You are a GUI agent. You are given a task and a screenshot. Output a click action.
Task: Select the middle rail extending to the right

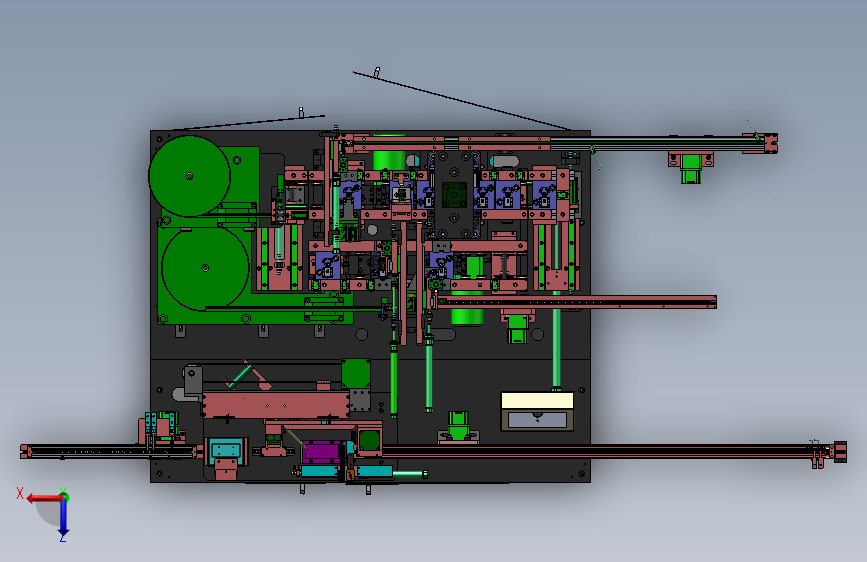[575, 302]
